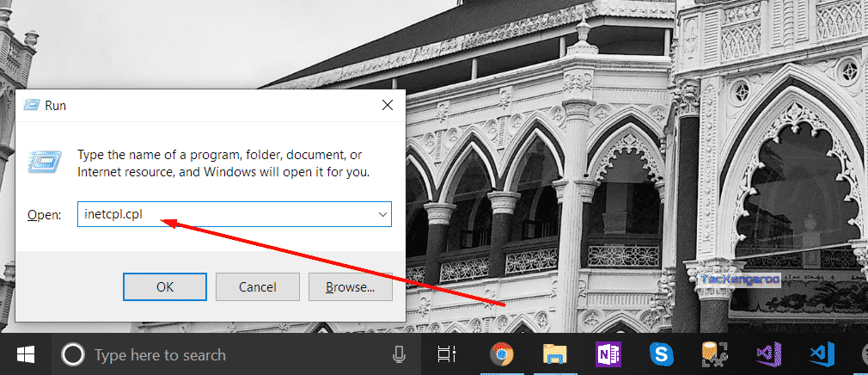Screen dimensions: 868x375
Task: Close the Run dialog with X
Action: pos(388,105)
